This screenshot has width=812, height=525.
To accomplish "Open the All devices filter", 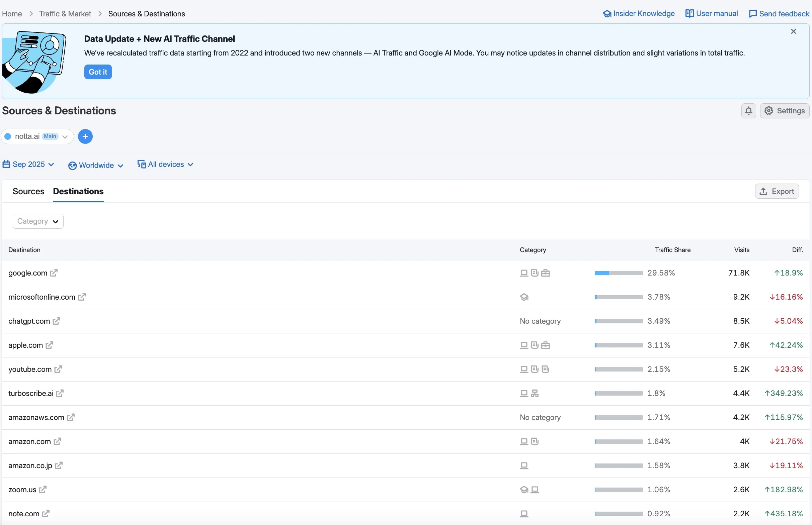I will (x=165, y=164).
